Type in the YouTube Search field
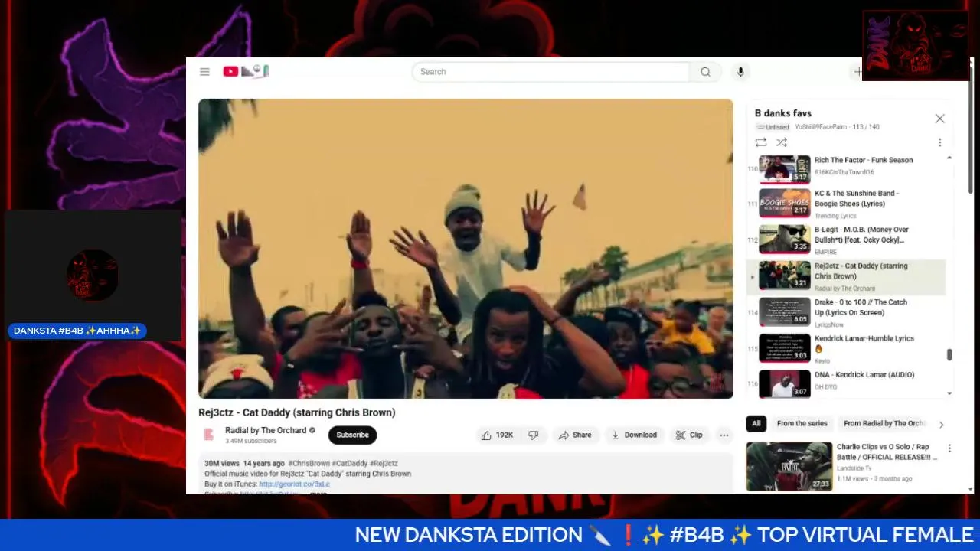Viewport: 980px width, 551px height. 551,72
